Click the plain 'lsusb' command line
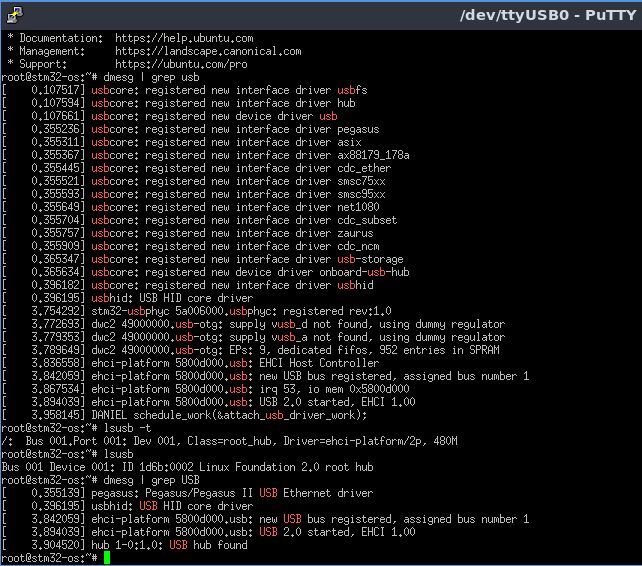642x566 pixels. click(x=67, y=455)
